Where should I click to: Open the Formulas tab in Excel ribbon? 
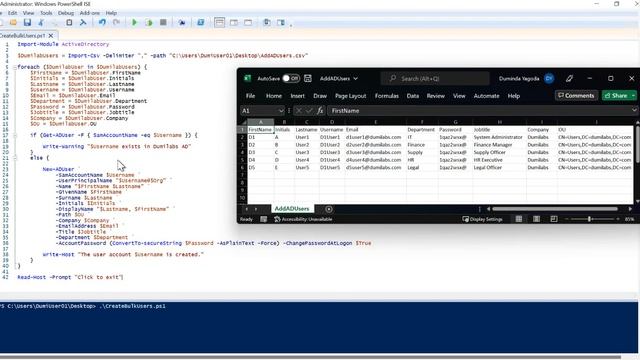pos(387,96)
